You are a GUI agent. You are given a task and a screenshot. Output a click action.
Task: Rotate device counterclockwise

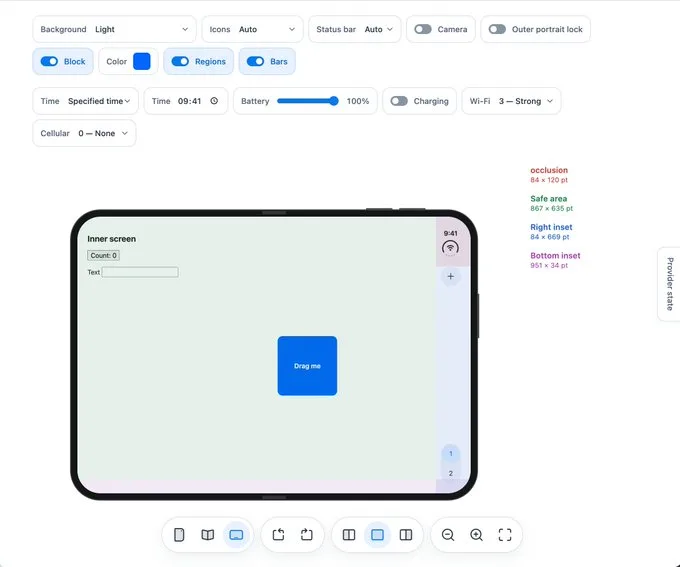tap(278, 535)
